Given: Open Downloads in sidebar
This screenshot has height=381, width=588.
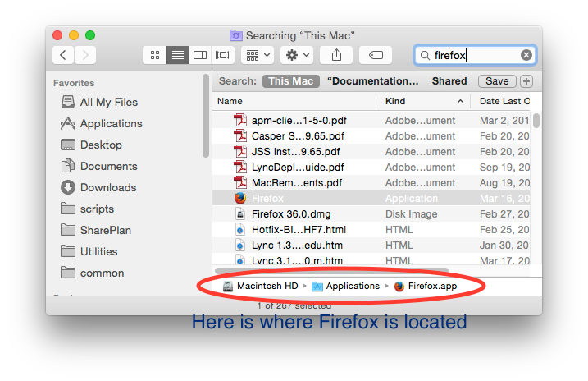Looking at the screenshot, I should click(x=98, y=187).
